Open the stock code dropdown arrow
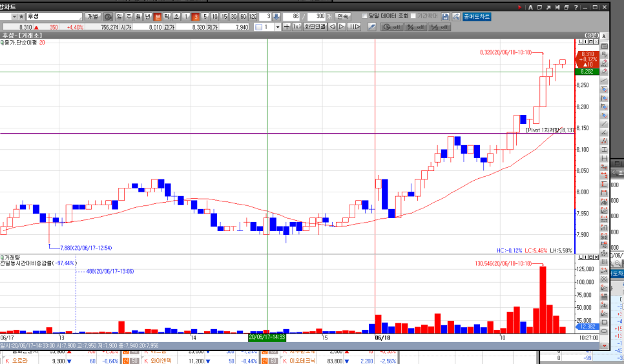 point(14,17)
